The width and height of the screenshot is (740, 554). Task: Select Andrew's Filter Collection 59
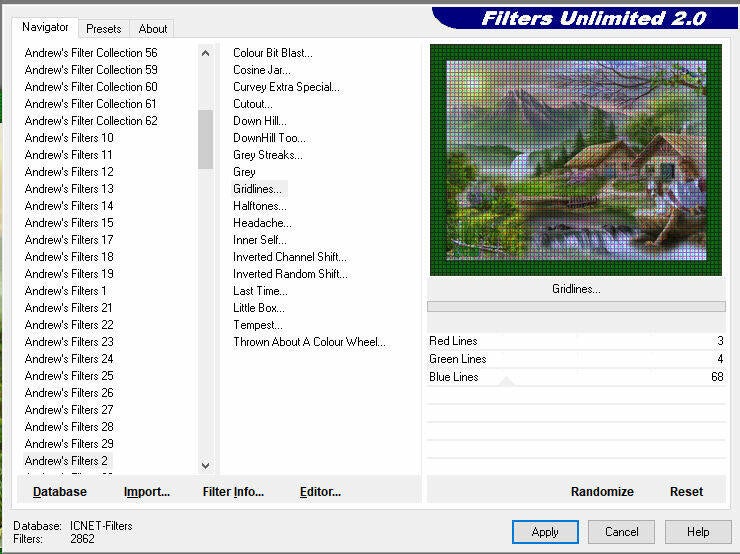[91, 70]
